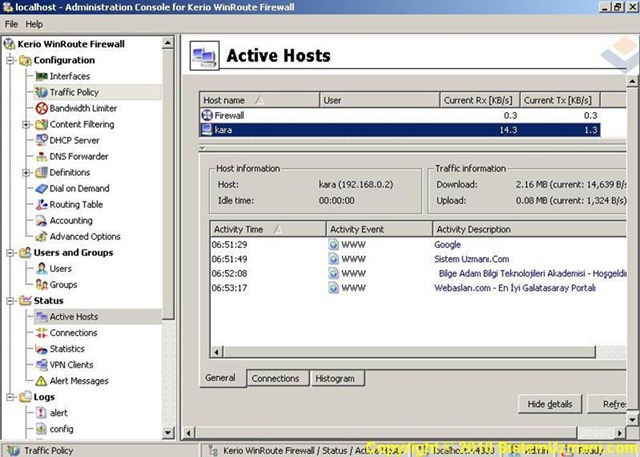Click the 06:52:08 activity time cell

(229, 273)
